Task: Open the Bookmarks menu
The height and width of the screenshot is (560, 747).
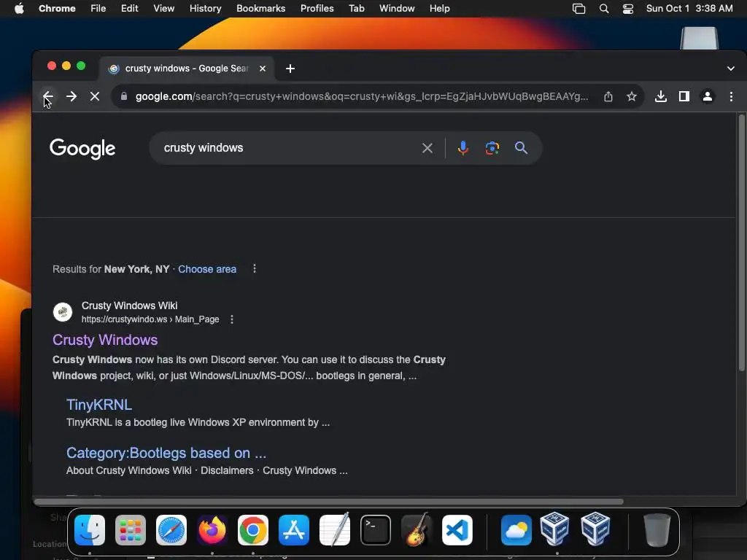Action: click(260, 9)
